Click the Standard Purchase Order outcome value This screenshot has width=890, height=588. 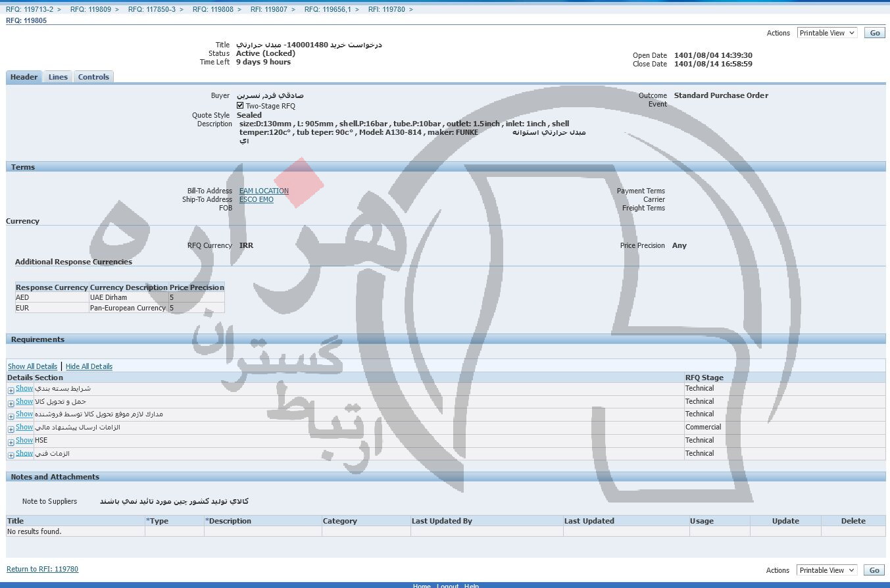tap(721, 95)
